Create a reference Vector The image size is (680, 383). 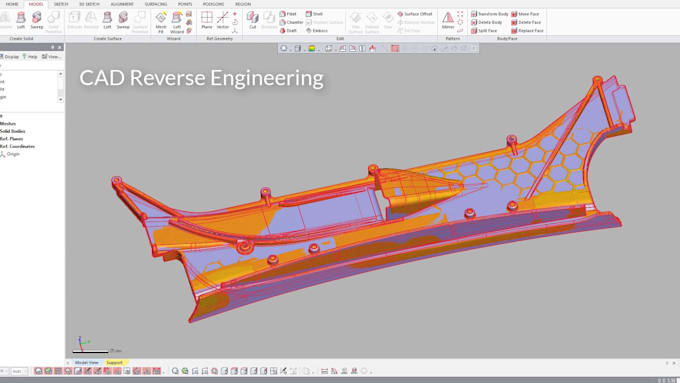222,20
